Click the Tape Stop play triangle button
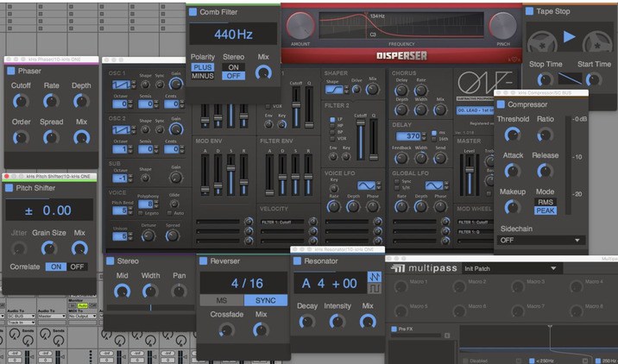The width and height of the screenshot is (618, 364). (x=569, y=37)
